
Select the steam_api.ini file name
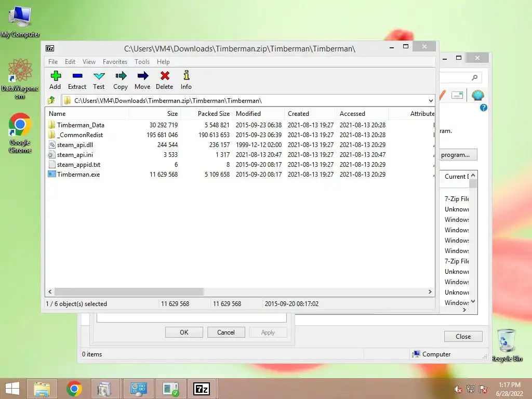point(75,155)
